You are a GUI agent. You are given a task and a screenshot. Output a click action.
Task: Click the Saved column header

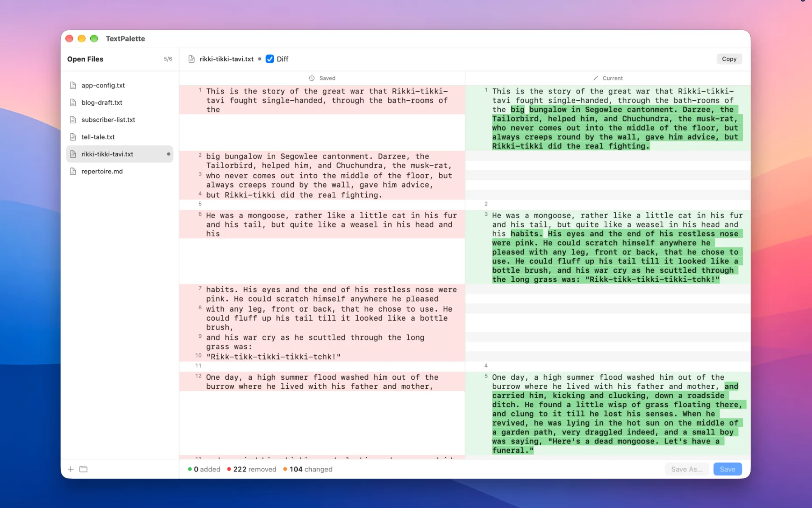(322, 78)
